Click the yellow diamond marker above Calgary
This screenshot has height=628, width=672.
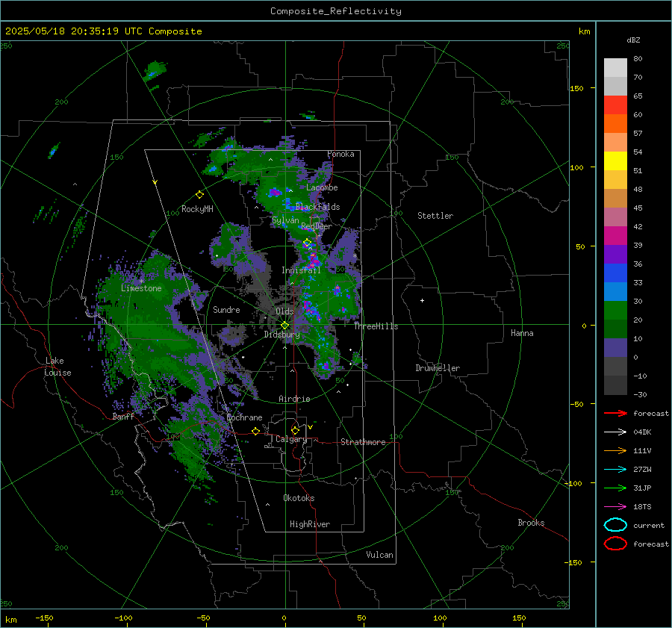tap(295, 430)
